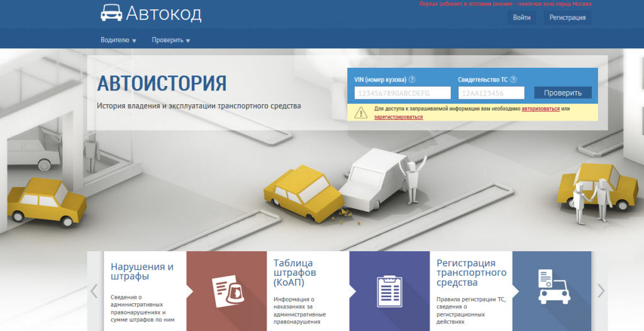This screenshot has width=644, height=331.
Task: Expand the Водителю dropdown menu
Action: 118,40
